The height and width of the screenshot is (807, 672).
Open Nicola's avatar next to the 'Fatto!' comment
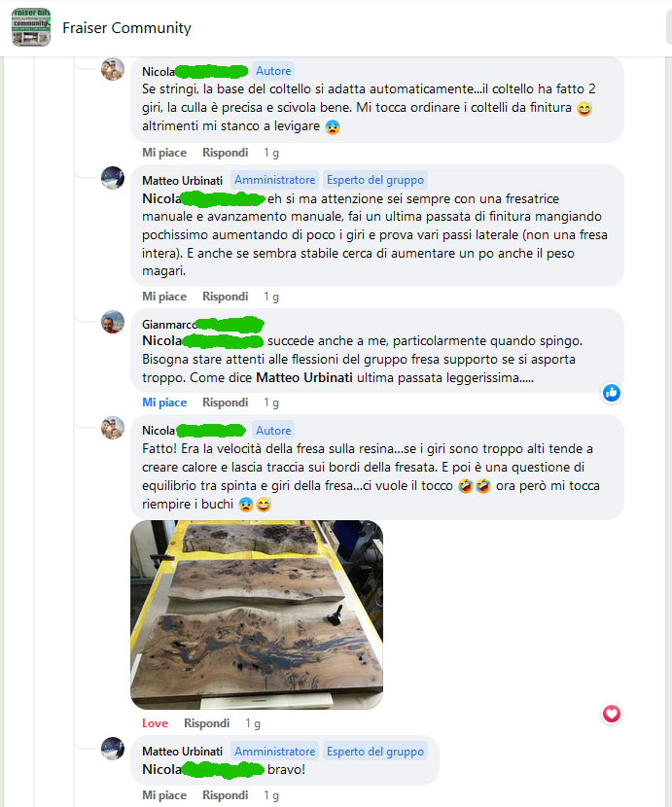(112, 428)
